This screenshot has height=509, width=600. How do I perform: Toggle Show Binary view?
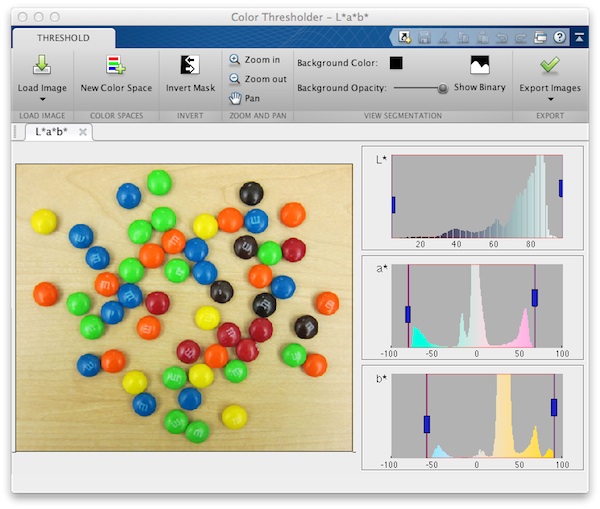480,66
